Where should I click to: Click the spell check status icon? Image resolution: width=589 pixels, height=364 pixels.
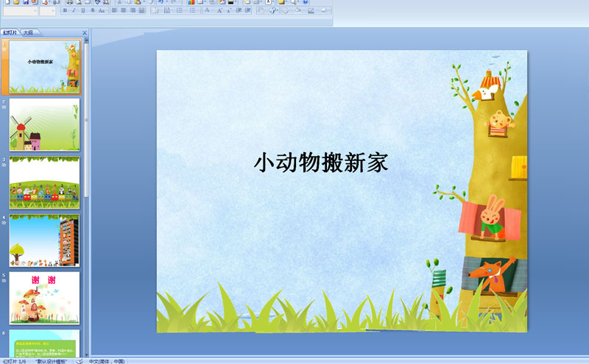tap(80, 361)
